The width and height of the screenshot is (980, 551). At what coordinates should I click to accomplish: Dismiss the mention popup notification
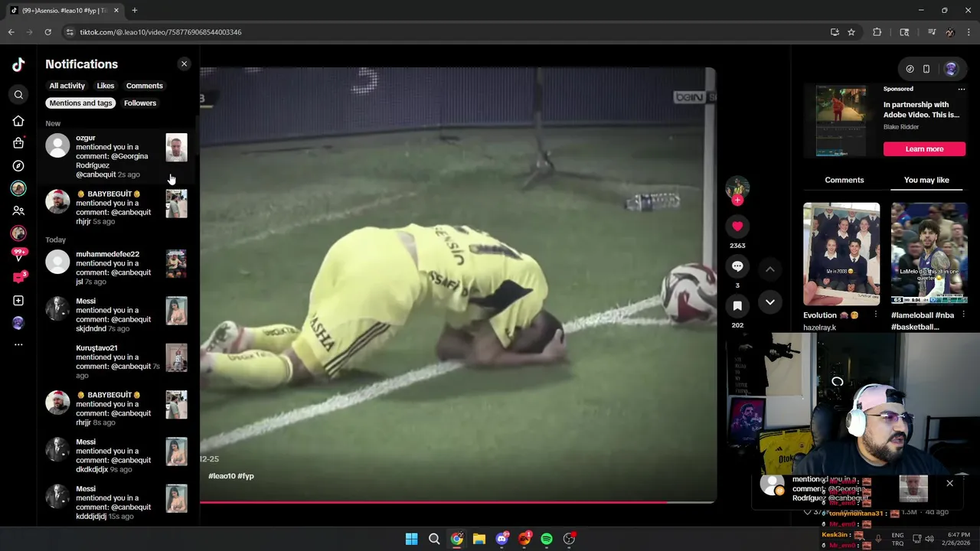pyautogui.click(x=949, y=483)
